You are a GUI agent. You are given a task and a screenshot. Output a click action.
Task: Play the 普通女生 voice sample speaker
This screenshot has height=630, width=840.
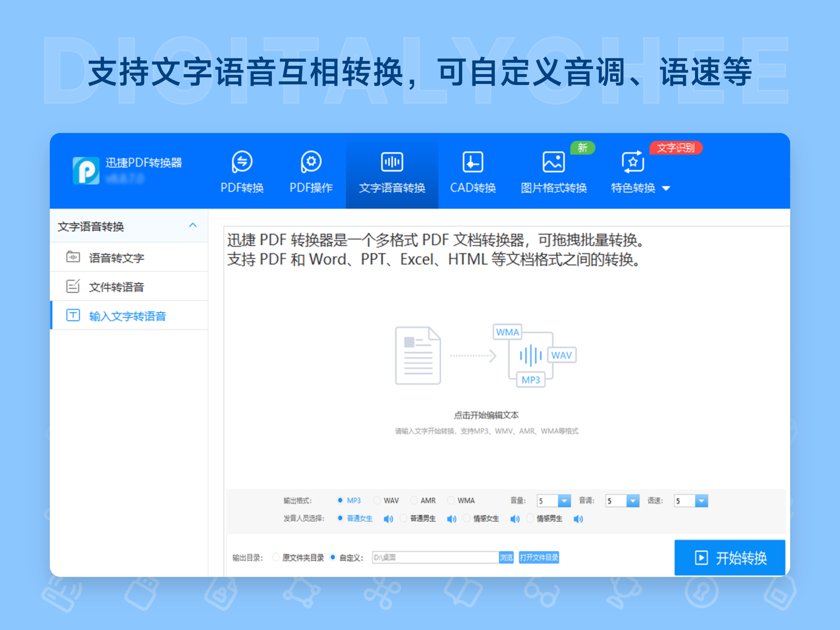coord(388,519)
